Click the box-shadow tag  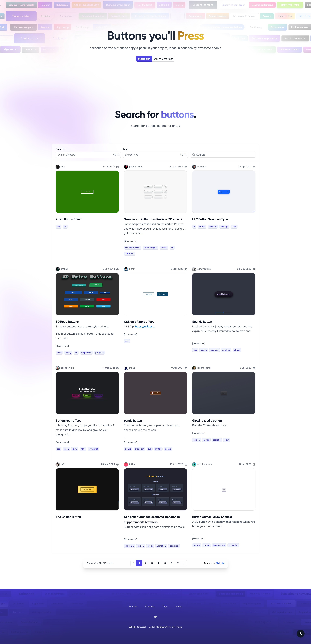click(x=219, y=545)
